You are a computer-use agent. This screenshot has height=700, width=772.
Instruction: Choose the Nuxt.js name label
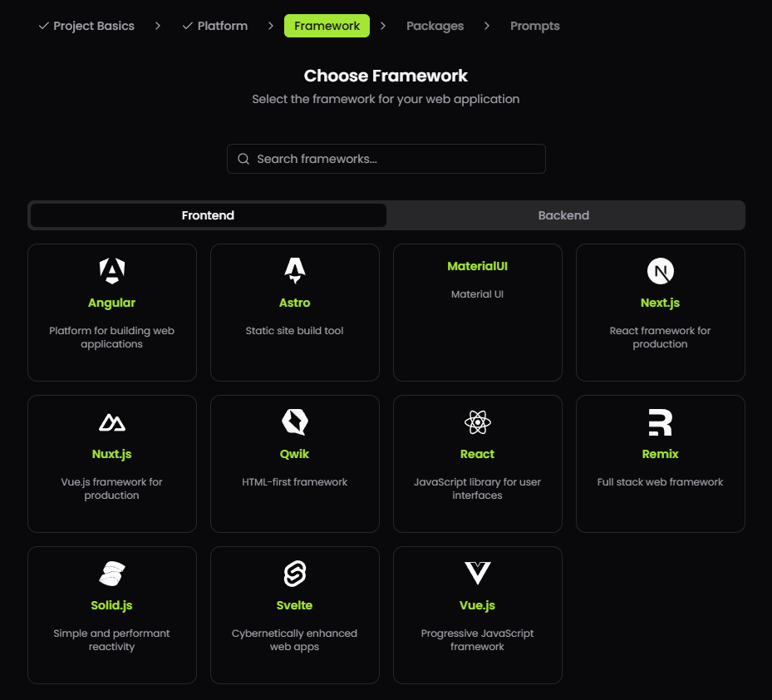coord(111,454)
